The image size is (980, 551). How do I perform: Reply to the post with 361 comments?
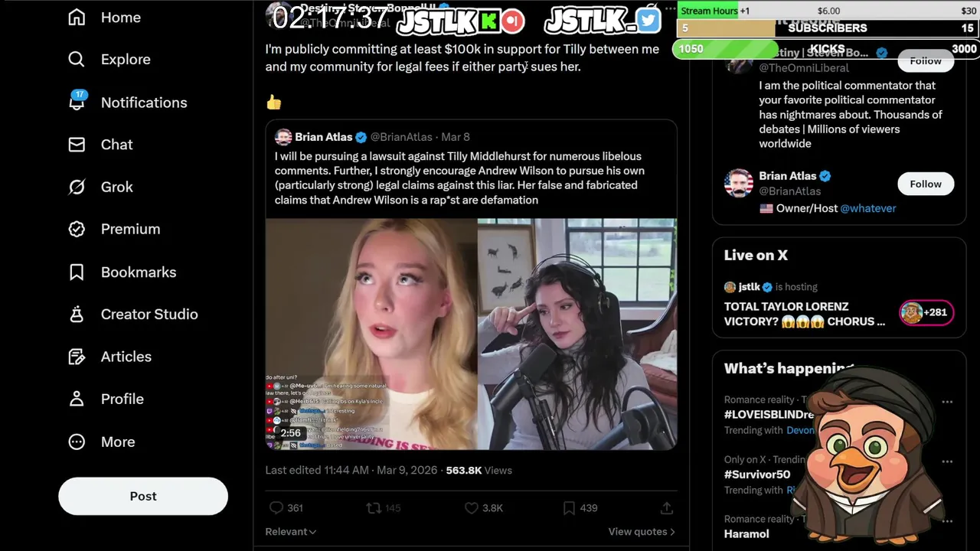coord(286,507)
